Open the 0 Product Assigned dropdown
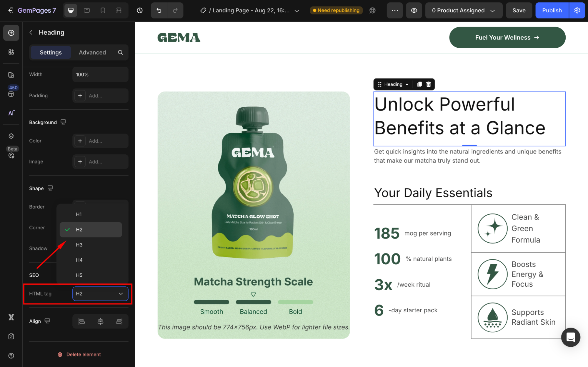Viewport: 588px width, 367px height. pyautogui.click(x=463, y=11)
